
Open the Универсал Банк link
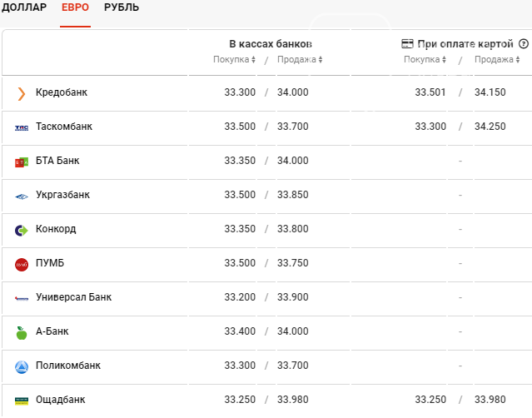[73, 297]
